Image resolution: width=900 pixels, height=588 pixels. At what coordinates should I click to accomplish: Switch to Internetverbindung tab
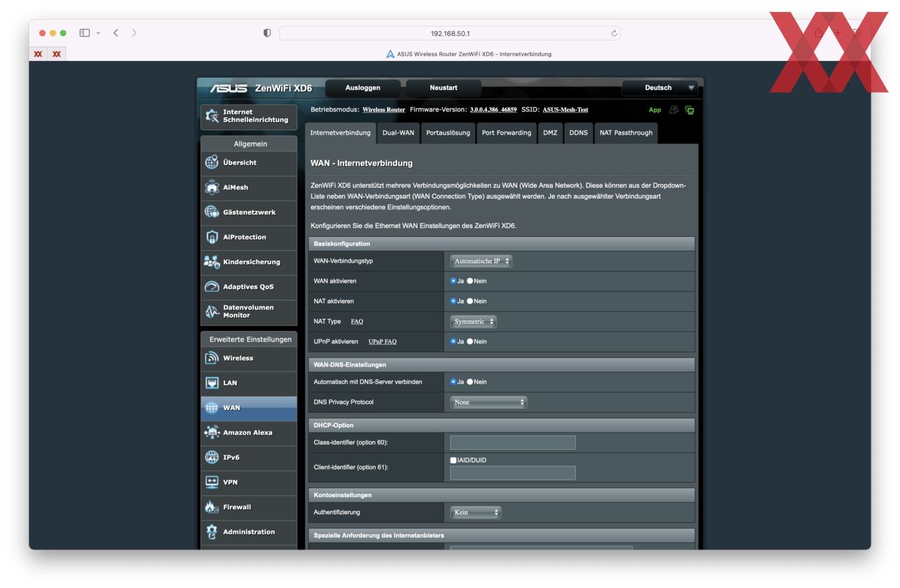340,133
